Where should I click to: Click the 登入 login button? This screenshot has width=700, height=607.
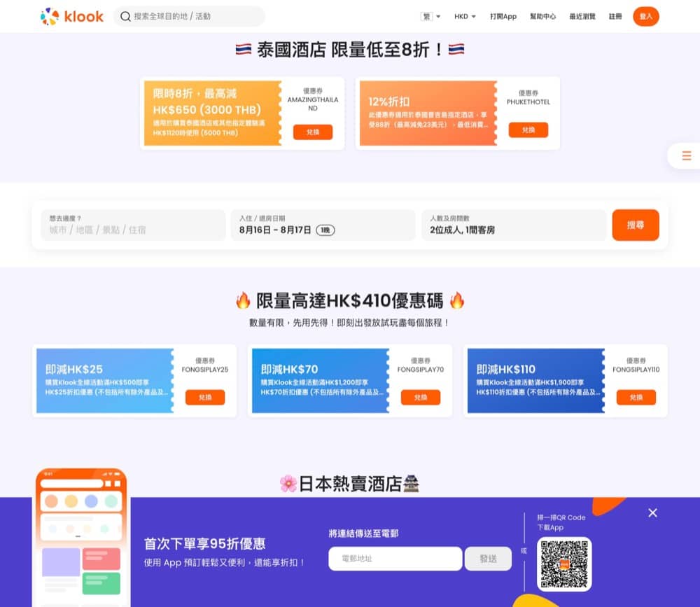pyautogui.click(x=645, y=16)
